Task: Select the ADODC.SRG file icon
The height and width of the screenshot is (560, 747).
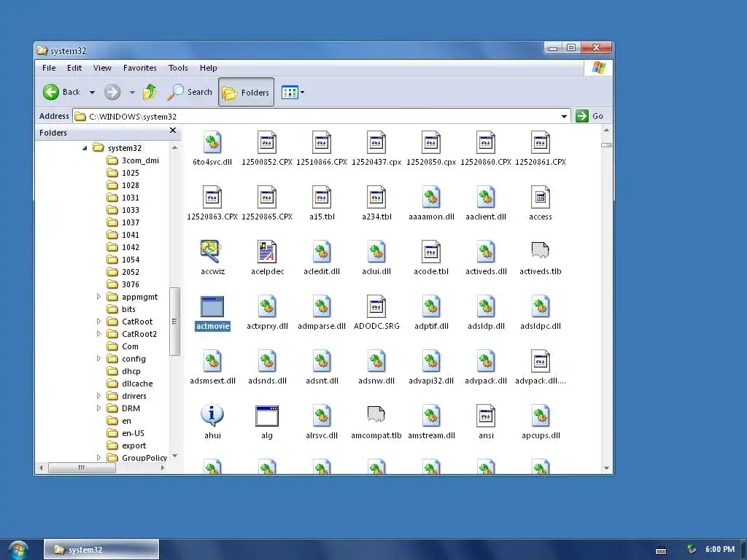Action: [x=376, y=306]
